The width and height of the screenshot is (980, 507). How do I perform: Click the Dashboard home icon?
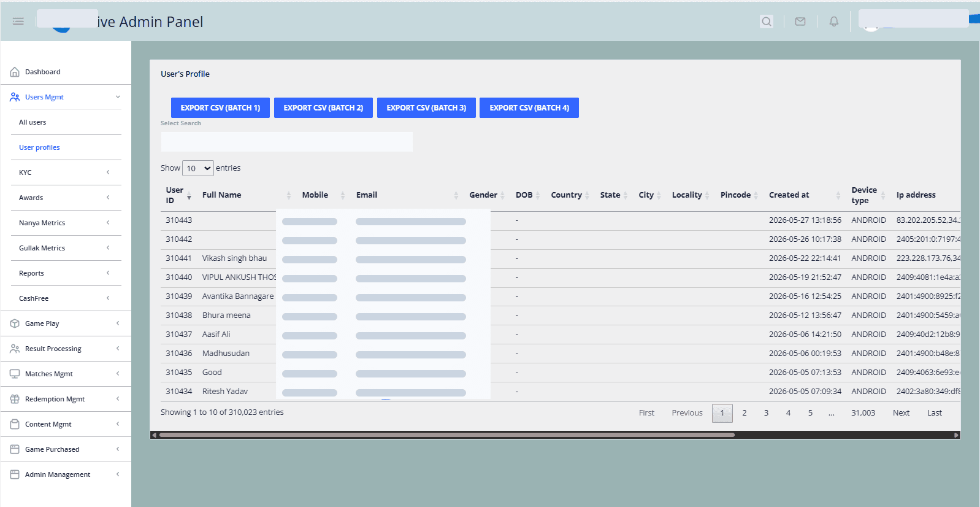point(15,72)
